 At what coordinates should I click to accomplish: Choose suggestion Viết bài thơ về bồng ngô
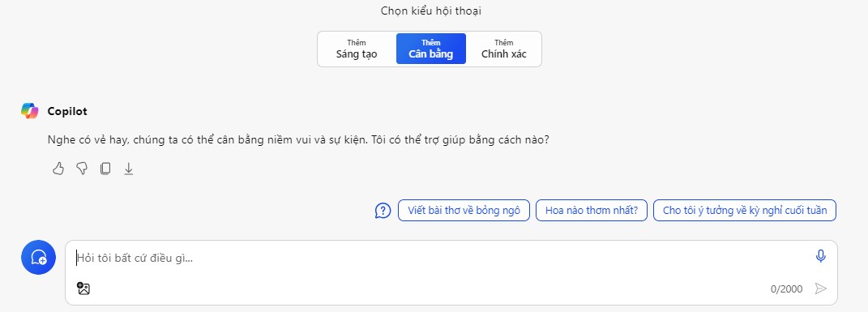tap(464, 210)
